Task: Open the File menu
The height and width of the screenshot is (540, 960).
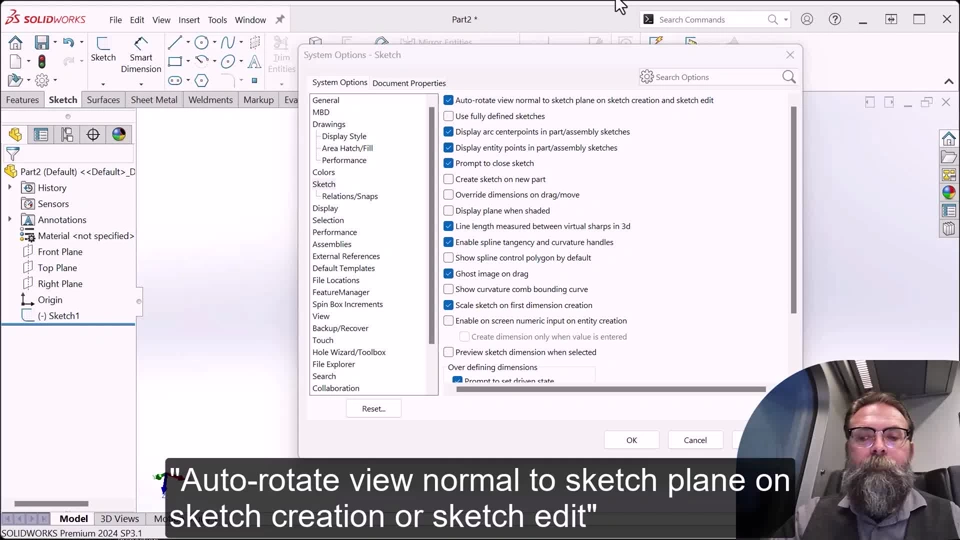Action: tap(116, 20)
